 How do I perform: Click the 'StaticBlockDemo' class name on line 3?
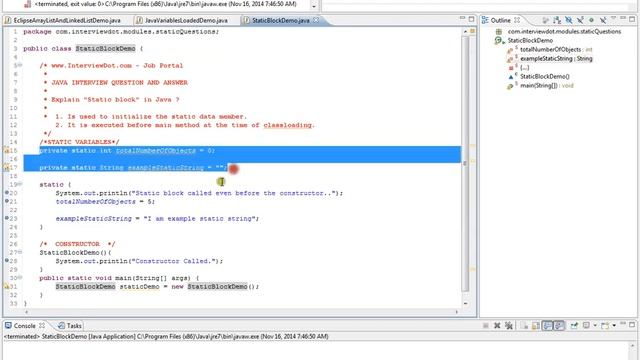coord(105,49)
